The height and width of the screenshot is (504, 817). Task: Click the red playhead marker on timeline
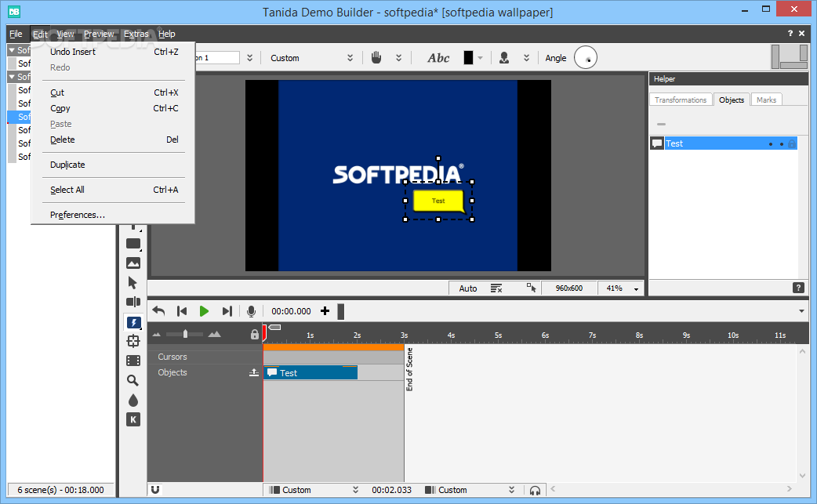click(x=264, y=332)
